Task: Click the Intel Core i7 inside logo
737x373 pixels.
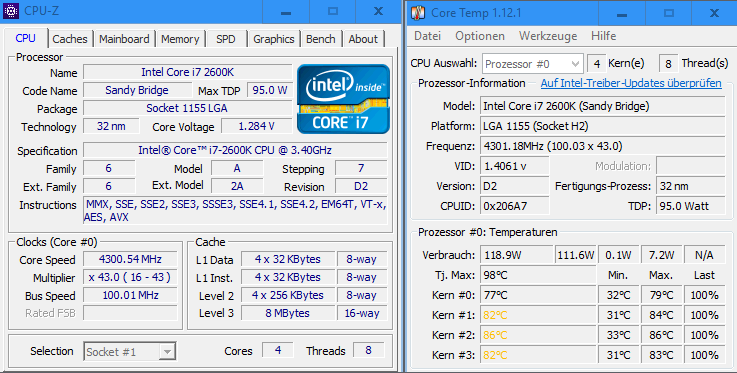Action: click(x=344, y=99)
